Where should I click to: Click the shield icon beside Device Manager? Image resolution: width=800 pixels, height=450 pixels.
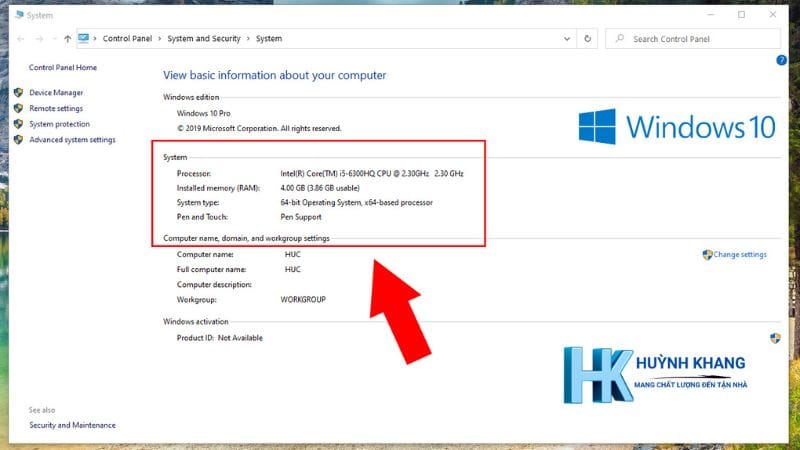click(18, 92)
